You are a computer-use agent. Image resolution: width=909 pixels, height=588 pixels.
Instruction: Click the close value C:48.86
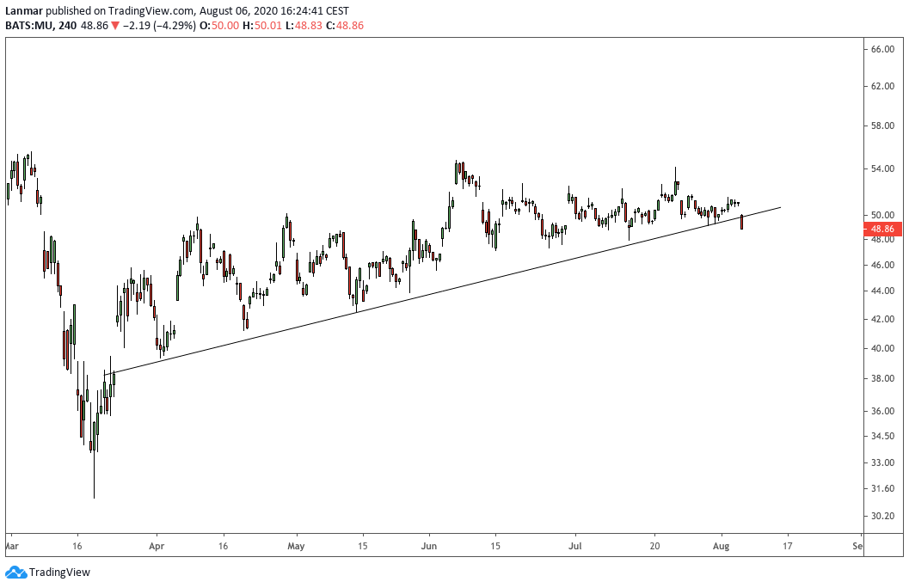(x=344, y=26)
